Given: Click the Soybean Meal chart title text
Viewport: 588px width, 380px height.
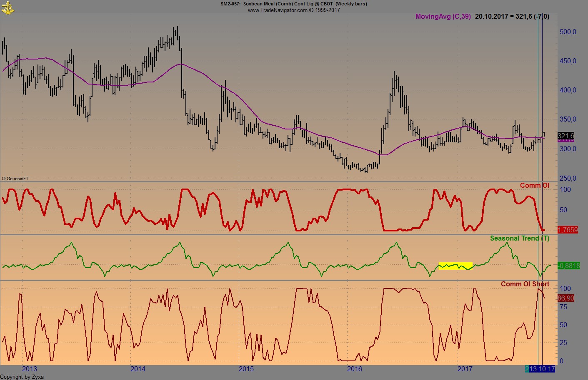Looking at the screenshot, I should [x=294, y=4].
